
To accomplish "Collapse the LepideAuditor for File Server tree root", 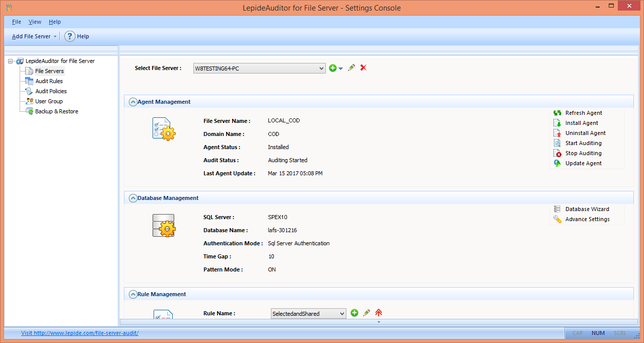I will click(x=11, y=61).
